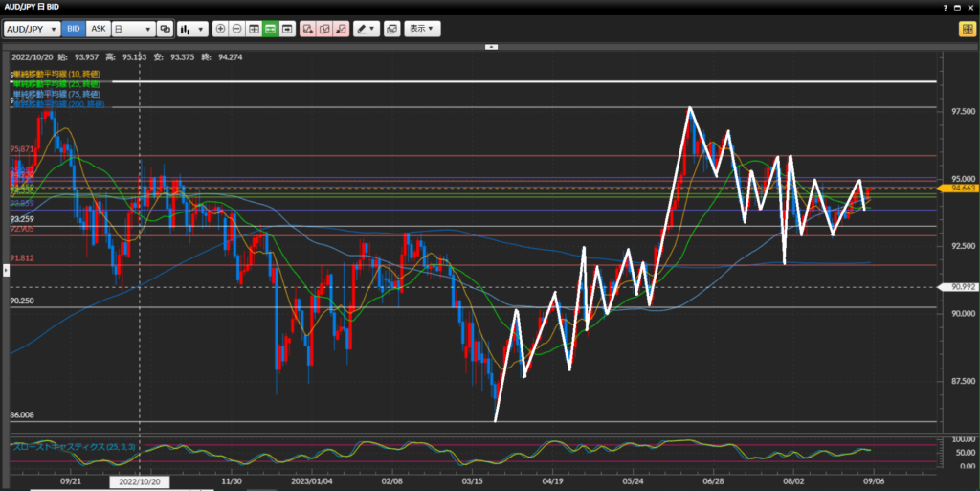This screenshot has height=491, width=980.
Task: Click the first pink add-indicator icon
Action: (307, 29)
